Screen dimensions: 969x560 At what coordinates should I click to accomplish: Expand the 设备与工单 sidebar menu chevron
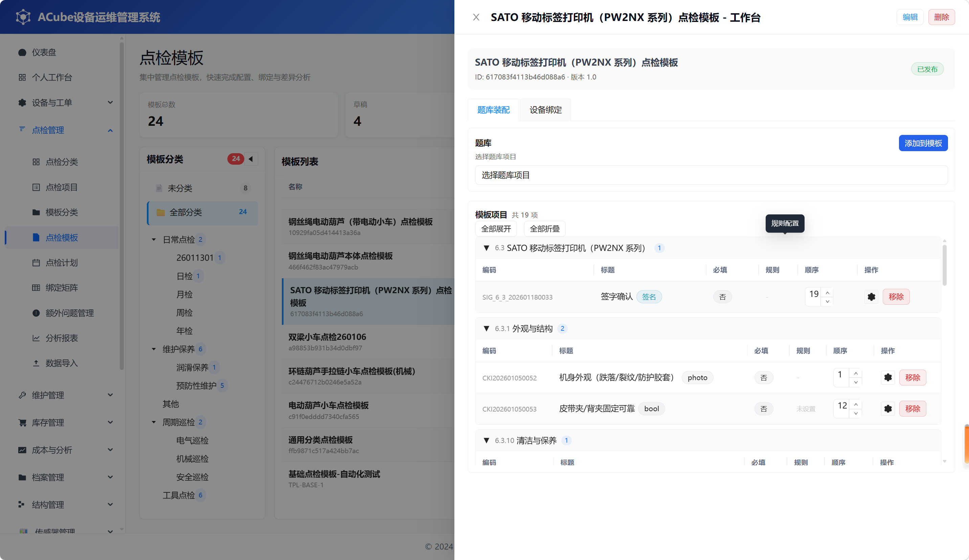pos(110,102)
